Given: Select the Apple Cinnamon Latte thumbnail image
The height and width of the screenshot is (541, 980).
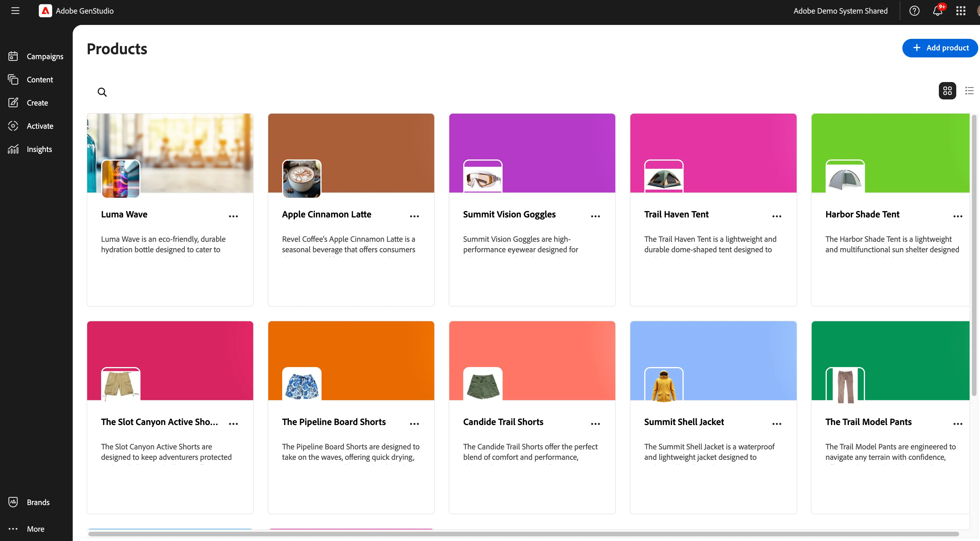Looking at the screenshot, I should click(x=302, y=179).
